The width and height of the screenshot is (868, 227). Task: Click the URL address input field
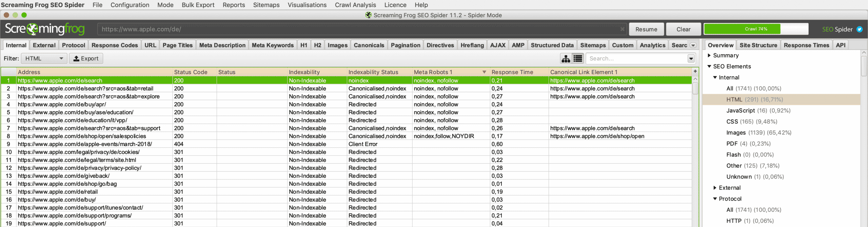[x=361, y=29]
